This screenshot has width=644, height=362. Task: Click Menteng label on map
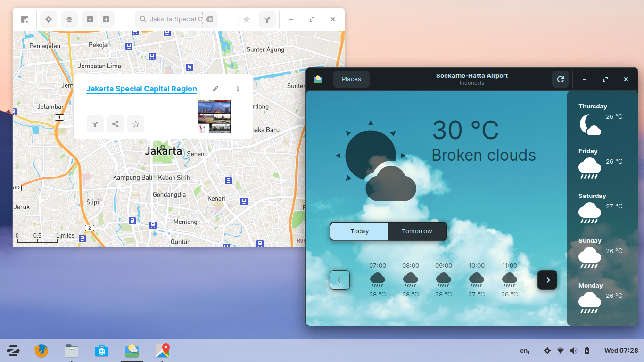(x=185, y=222)
